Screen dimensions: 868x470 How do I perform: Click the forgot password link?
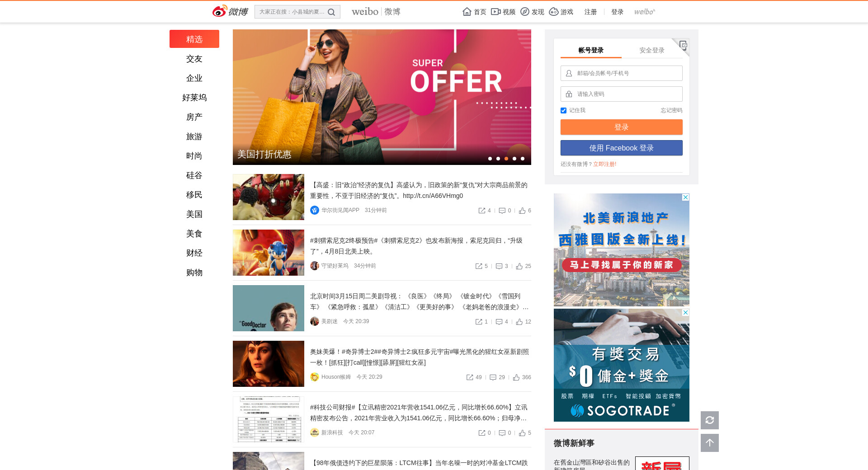coord(671,110)
